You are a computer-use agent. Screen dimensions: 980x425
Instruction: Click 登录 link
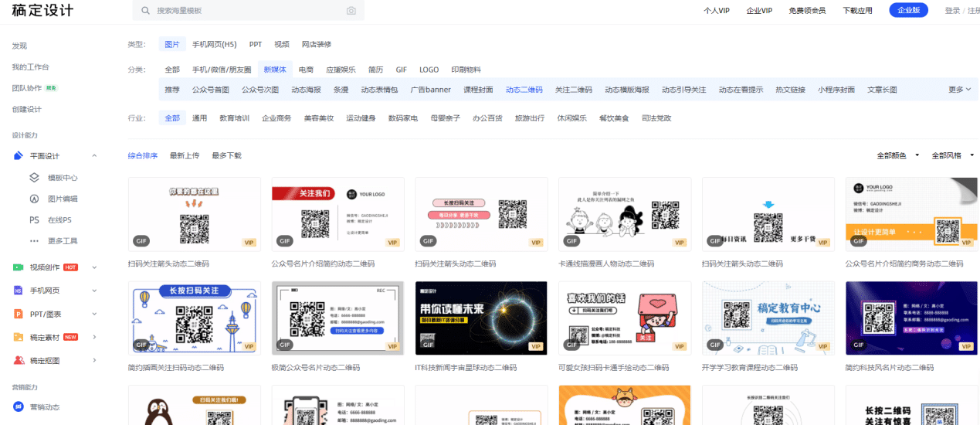pyautogui.click(x=952, y=11)
